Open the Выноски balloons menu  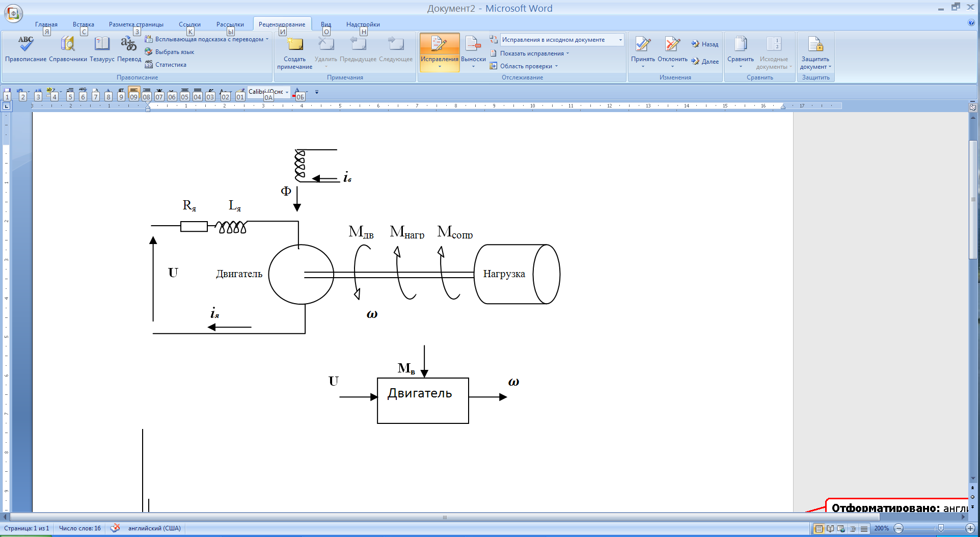tap(473, 52)
